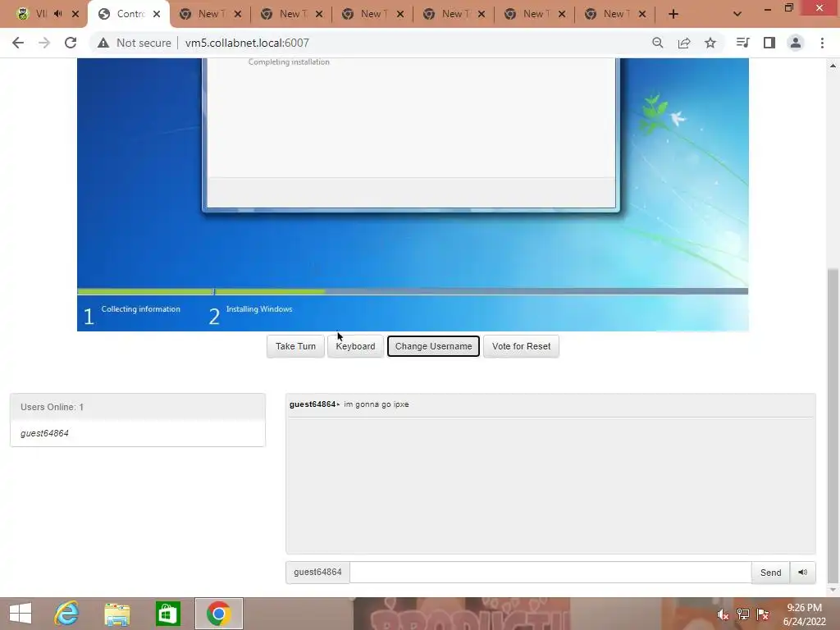Viewport: 840px width, 630px height.
Task: Mute the audio in the first tab
Action: coord(58,14)
